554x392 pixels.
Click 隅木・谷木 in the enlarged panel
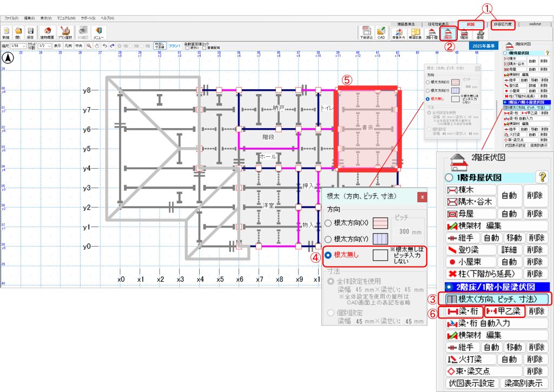[x=471, y=202]
